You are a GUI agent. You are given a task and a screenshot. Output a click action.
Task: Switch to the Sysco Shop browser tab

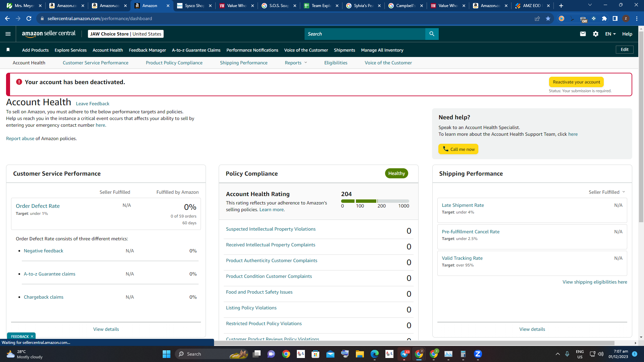coord(194,6)
